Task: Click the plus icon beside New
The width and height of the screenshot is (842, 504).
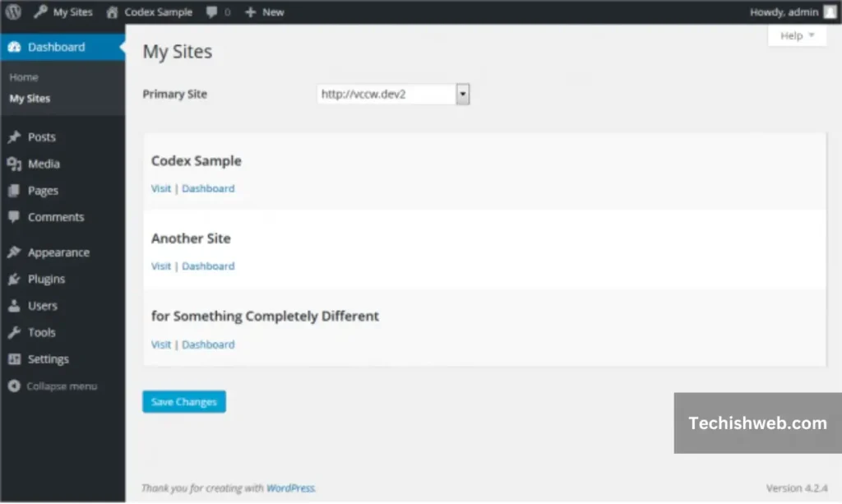Action: pos(250,12)
